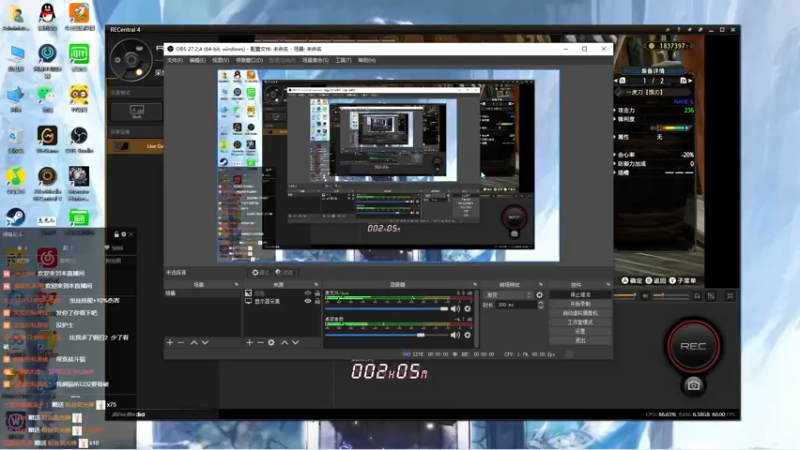Adjust 桌面音频 volume slider
The height and width of the screenshot is (450, 800).
(x=386, y=335)
